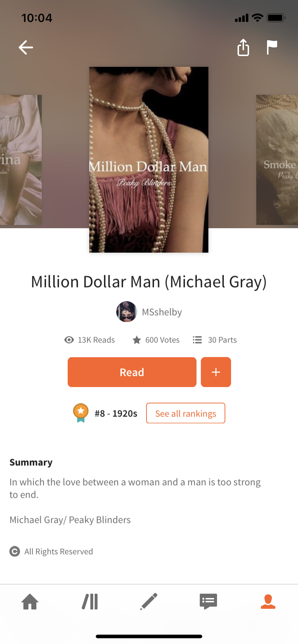Tap the 13K Reads eye icon
The height and width of the screenshot is (644, 298).
coord(69,340)
